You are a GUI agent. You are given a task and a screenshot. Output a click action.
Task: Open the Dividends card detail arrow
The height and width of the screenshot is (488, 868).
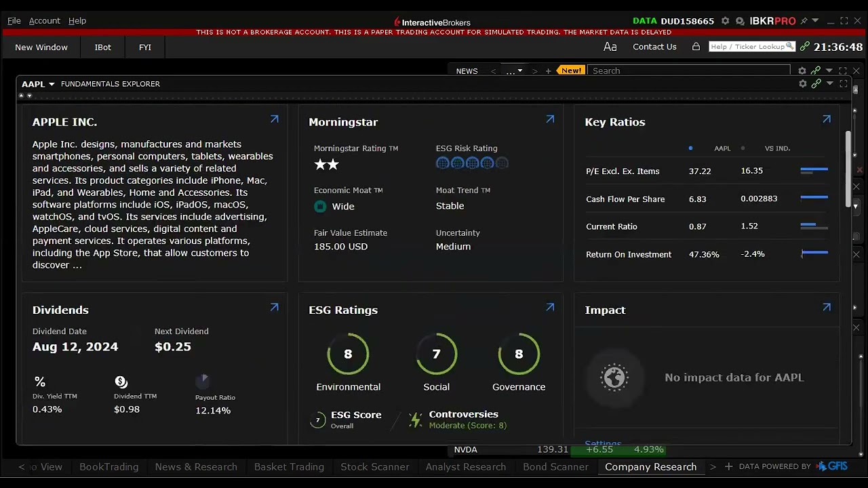tap(274, 307)
